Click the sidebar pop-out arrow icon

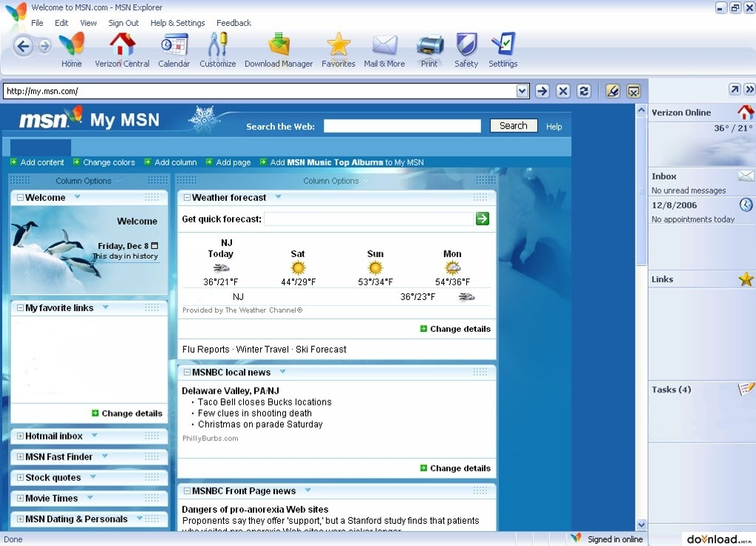(x=735, y=89)
